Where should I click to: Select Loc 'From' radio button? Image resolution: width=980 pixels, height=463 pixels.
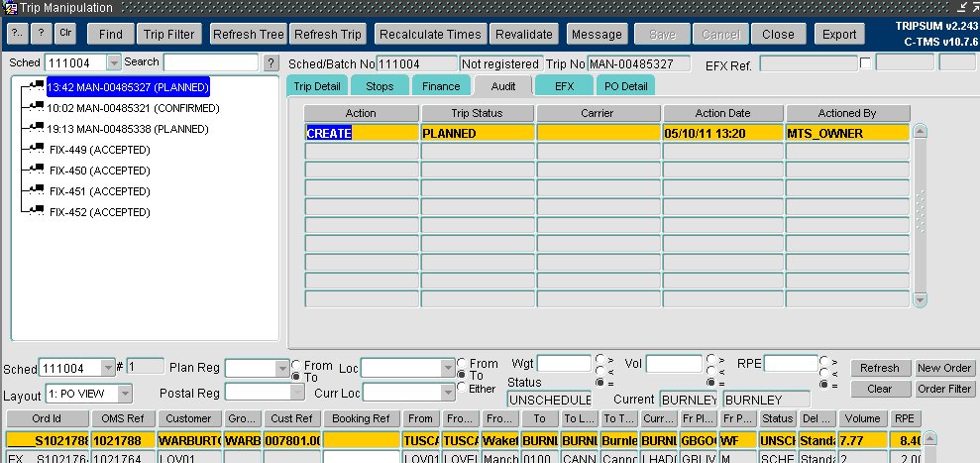pyautogui.click(x=462, y=363)
